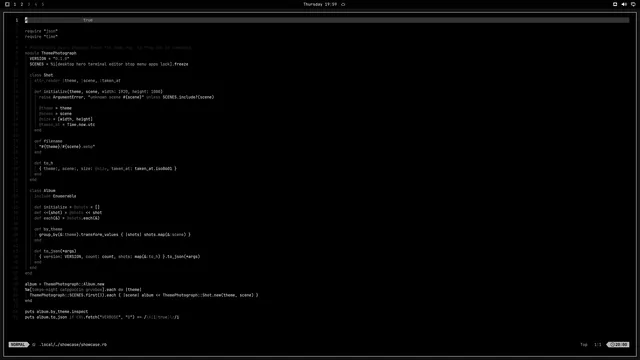The height and width of the screenshot is (360, 640).
Task: Click the 1:1 cursor position
Action: click(598, 344)
